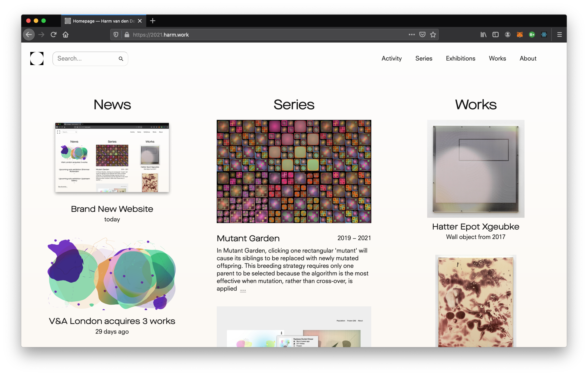Click the macOS green maximize window button
Viewport: 588px width, 375px height.
coord(44,21)
